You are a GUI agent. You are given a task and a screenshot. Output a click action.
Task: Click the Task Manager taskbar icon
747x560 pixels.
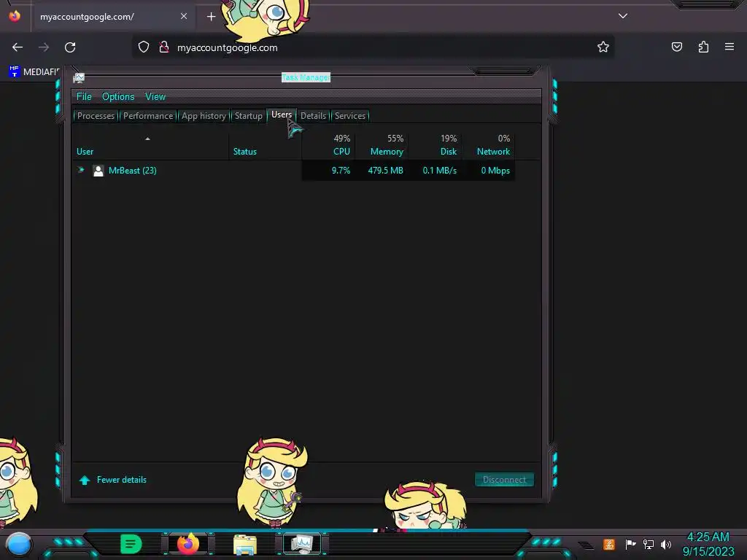point(301,544)
